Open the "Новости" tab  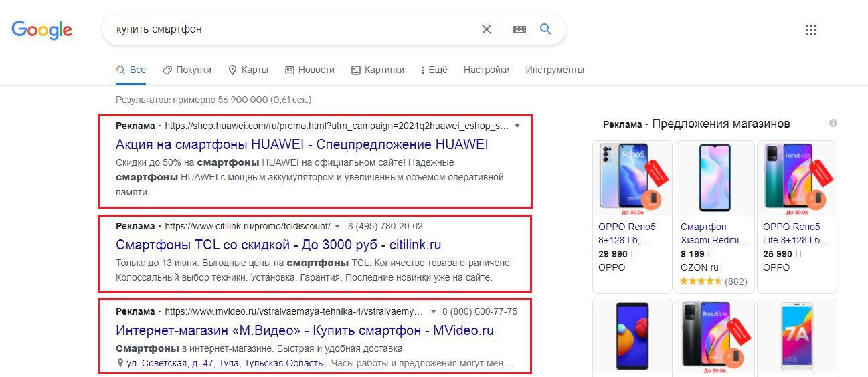(309, 70)
